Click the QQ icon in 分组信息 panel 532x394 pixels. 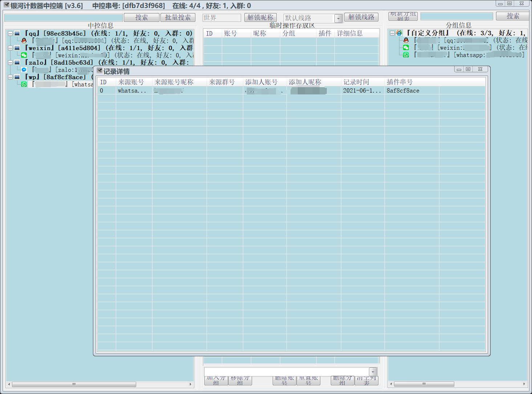click(x=406, y=40)
